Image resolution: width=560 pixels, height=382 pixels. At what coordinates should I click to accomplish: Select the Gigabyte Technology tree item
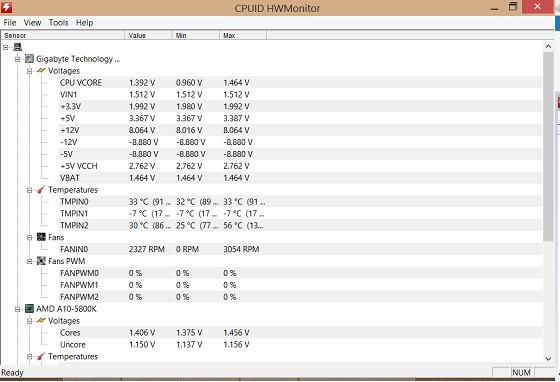(78, 59)
